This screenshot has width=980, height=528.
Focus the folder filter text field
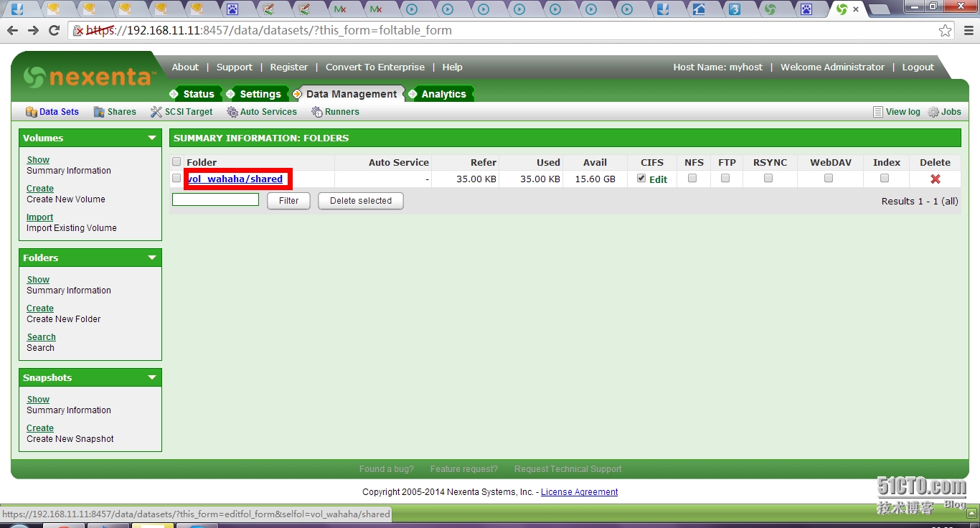(215, 199)
